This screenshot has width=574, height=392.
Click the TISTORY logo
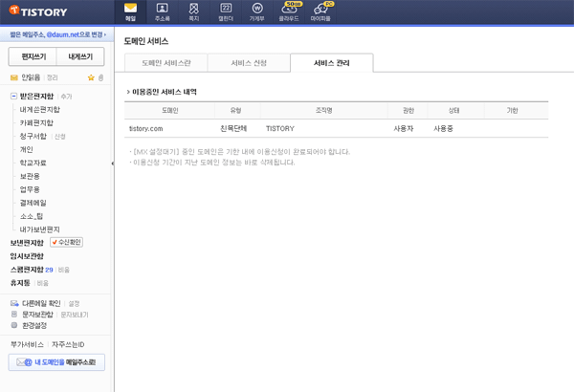[38, 11]
